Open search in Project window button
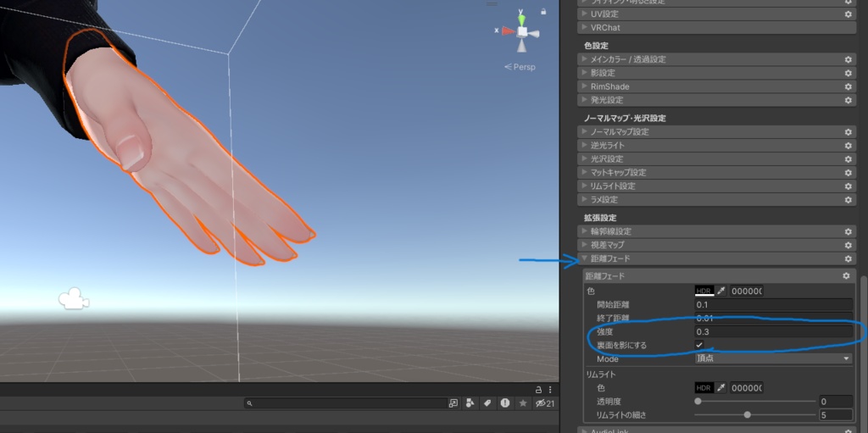Viewport: 868px width, 433px height. [x=453, y=403]
